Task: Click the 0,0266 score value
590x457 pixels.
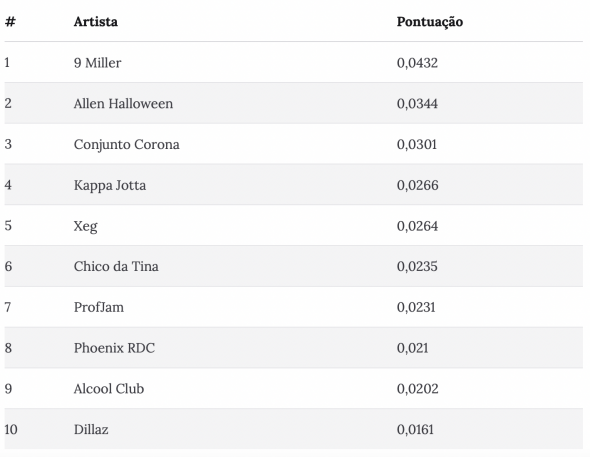Action: [x=418, y=185]
